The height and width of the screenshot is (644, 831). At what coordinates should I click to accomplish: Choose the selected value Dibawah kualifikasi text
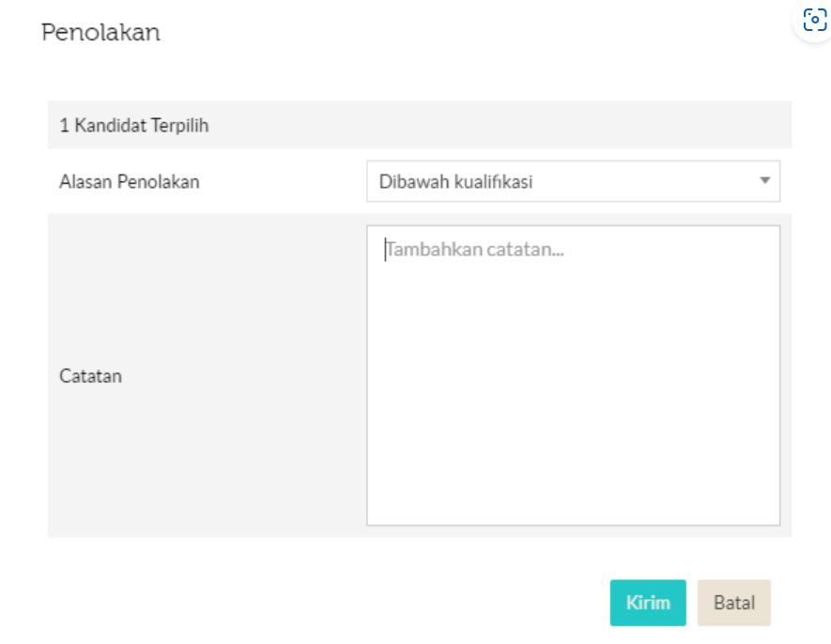(x=455, y=182)
